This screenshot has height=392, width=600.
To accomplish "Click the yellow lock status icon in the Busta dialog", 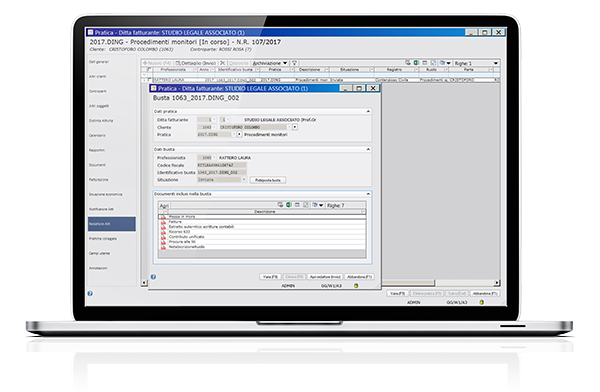I will point(356,286).
